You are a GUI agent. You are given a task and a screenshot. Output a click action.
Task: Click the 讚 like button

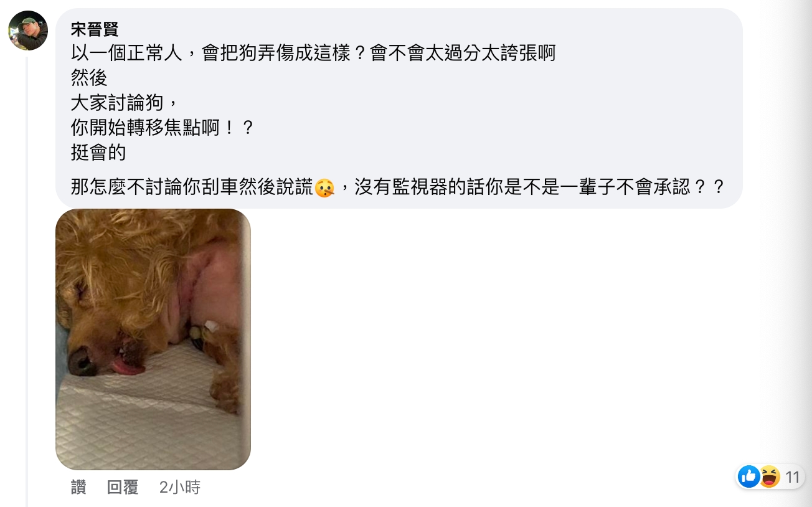point(78,487)
